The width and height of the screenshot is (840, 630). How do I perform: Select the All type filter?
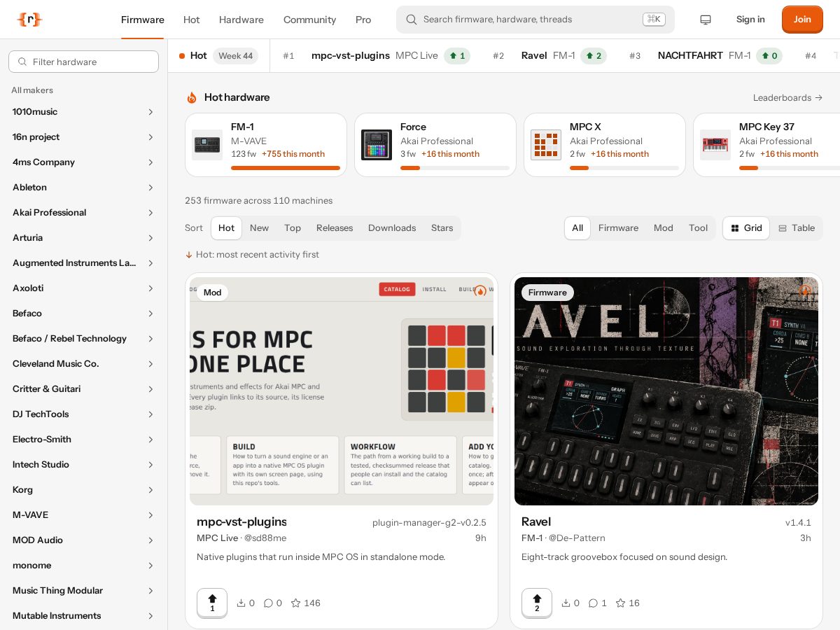(577, 228)
